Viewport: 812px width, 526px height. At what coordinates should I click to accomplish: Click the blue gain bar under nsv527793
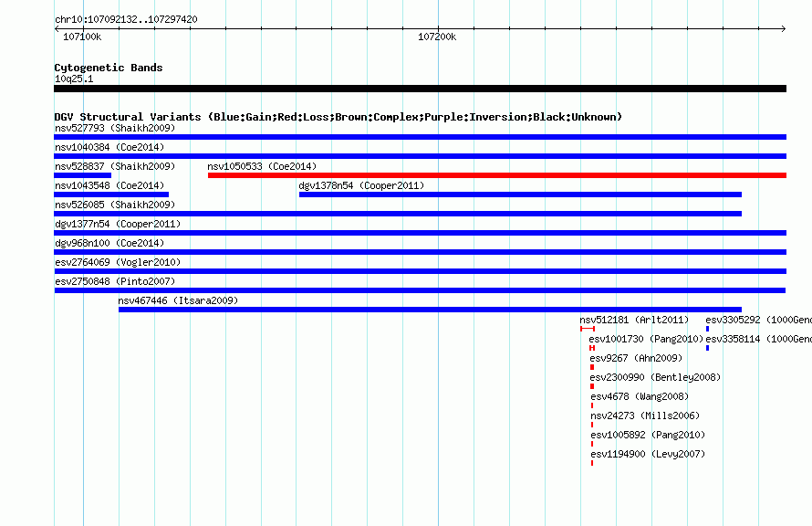[420, 137]
